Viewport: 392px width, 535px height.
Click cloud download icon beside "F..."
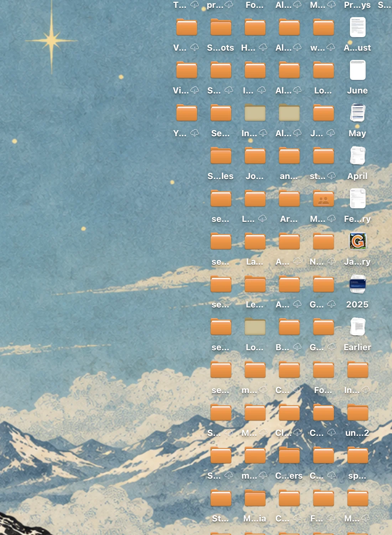click(331, 518)
